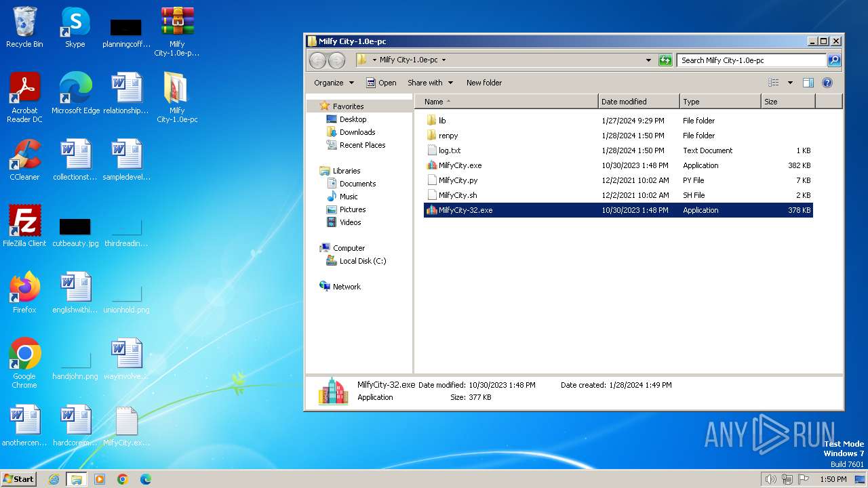Launch FileZilla Client shortcut

coord(24,226)
